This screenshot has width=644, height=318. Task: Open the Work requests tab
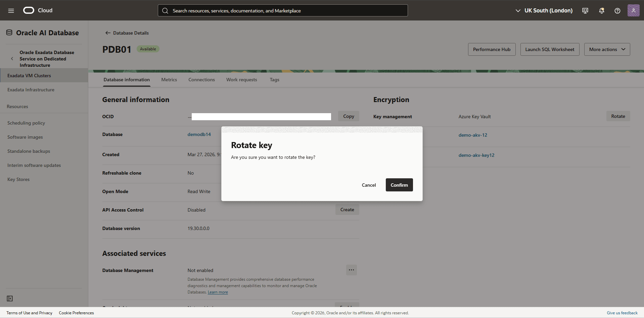pos(241,80)
